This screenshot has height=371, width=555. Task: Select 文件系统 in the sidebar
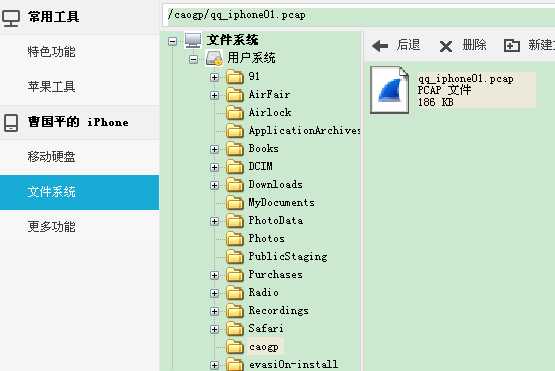(79, 192)
